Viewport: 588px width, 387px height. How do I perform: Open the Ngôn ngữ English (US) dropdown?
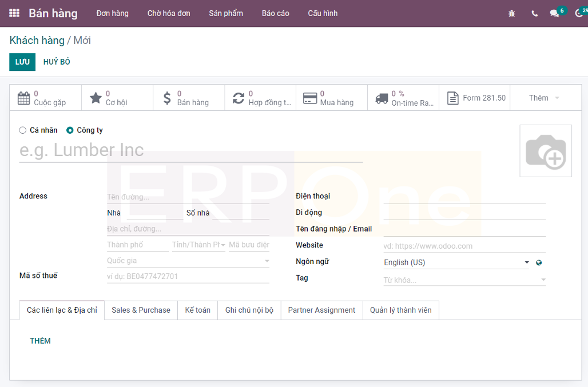[x=456, y=262]
